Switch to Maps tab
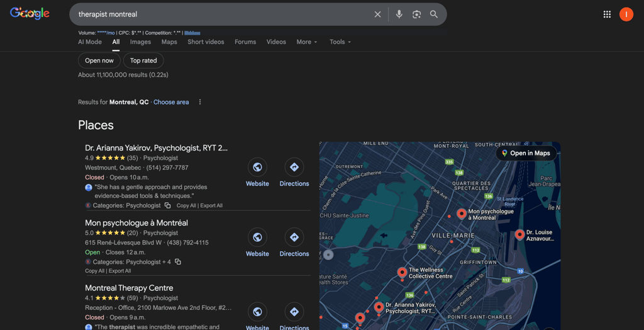This screenshot has height=330, width=644. [169, 42]
